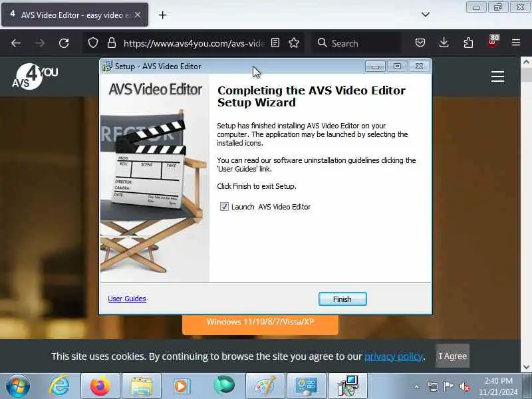Click the Finish button in Setup
Image resolution: width=532 pixels, height=399 pixels.
click(x=342, y=299)
